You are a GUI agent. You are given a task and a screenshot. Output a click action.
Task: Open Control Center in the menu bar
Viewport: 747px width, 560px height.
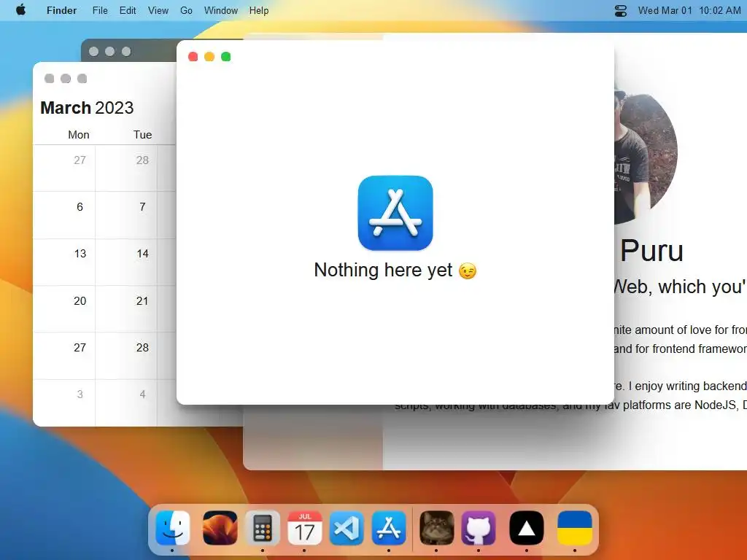point(620,10)
